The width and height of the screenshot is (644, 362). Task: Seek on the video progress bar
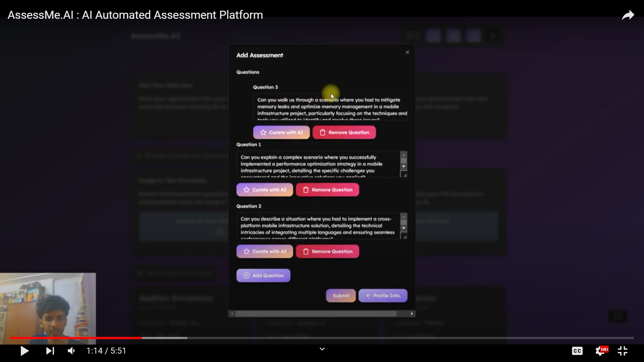point(335,338)
